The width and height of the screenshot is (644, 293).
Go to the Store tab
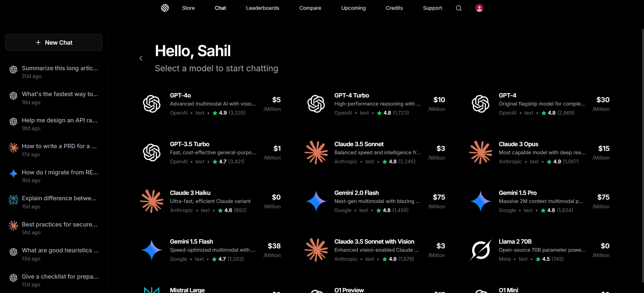(x=188, y=8)
